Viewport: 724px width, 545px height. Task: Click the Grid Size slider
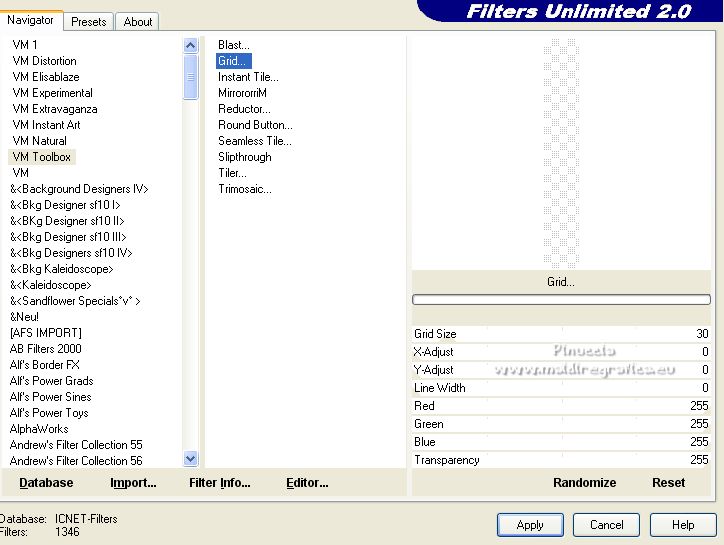pyautogui.click(x=561, y=333)
